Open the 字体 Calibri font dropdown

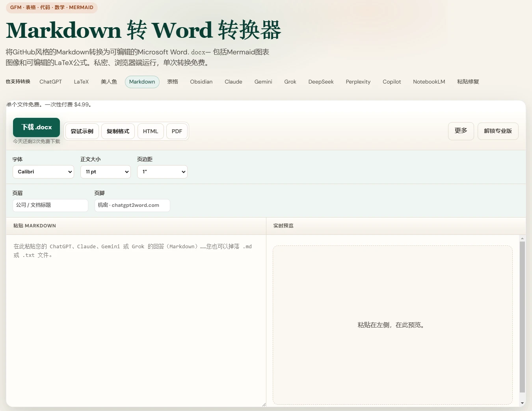pos(43,172)
